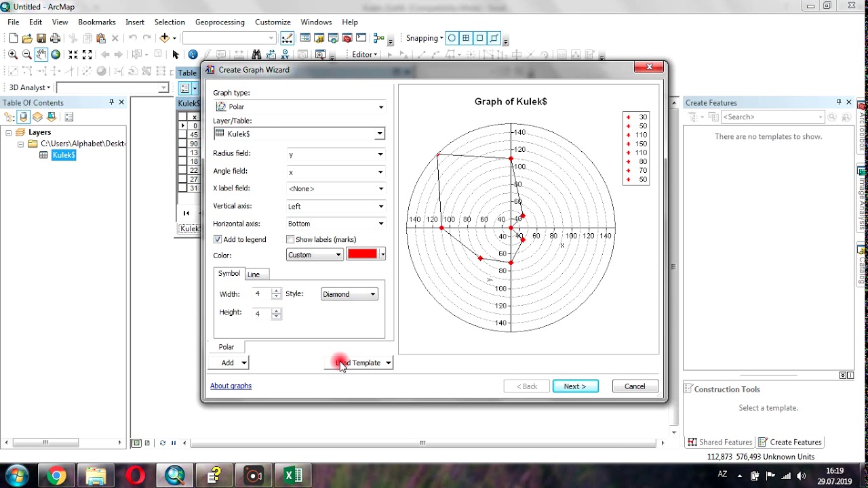Viewport: 868px width, 488px height.
Task: Toggle Point Snapping in the Snapping toolbar
Action: (452, 38)
